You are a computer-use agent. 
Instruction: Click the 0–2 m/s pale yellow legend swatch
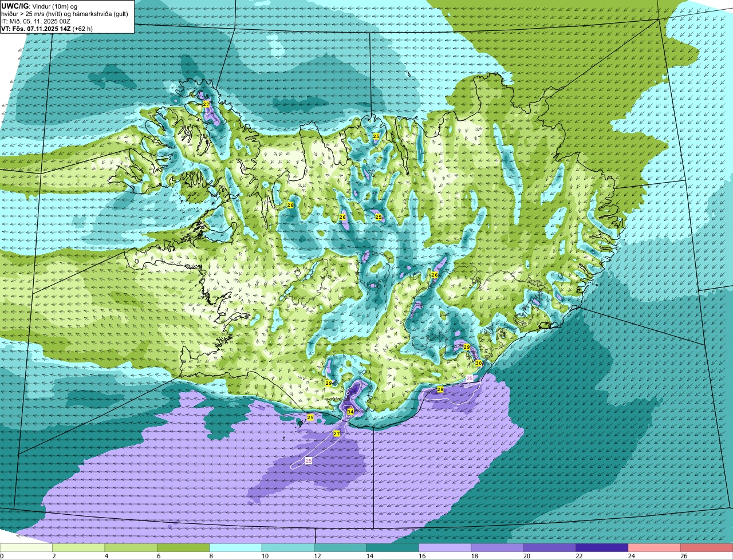click(x=26, y=547)
